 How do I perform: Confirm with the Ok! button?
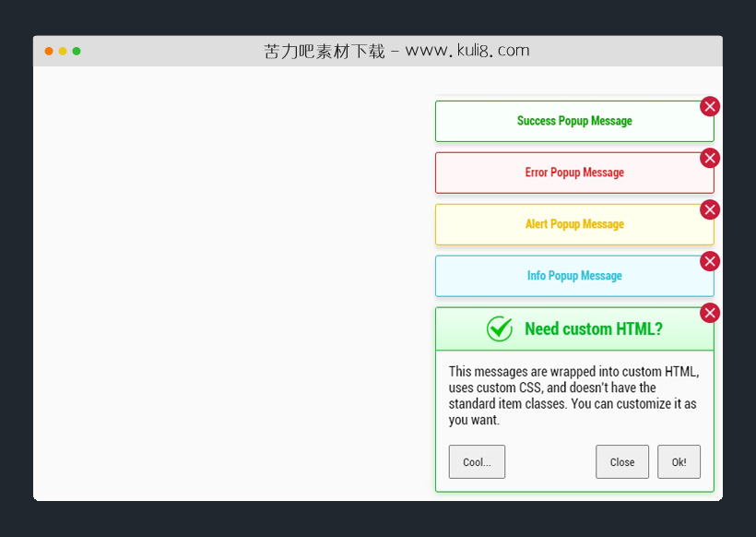[679, 462]
